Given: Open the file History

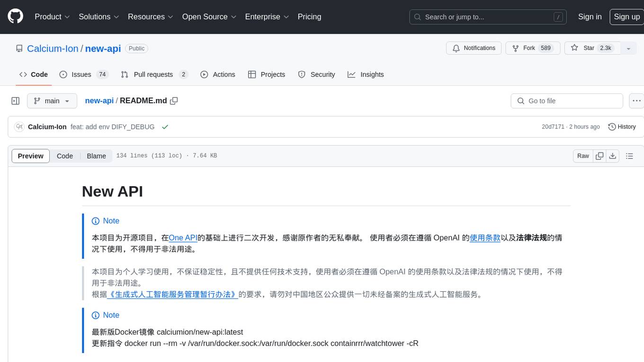Looking at the screenshot, I should (x=622, y=127).
